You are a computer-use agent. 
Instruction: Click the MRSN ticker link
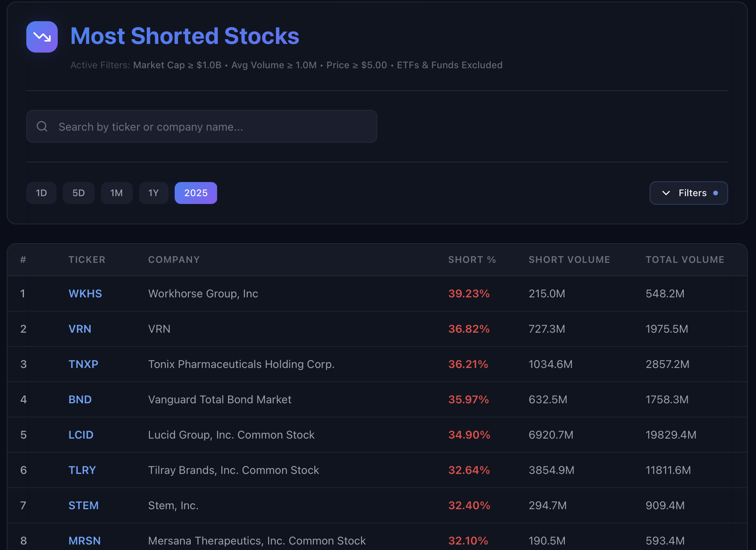[x=84, y=541]
